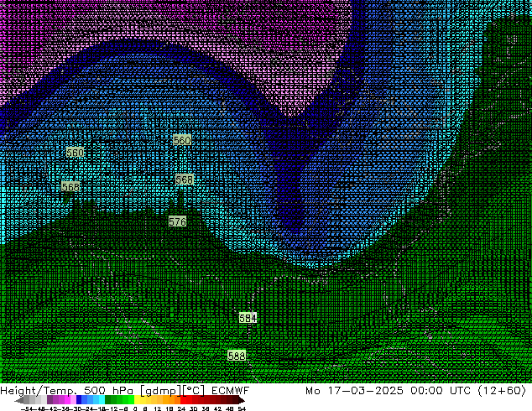Screen dimensions: 532x411
Task: Click the 'Height/Temp.' caption text
Action: pyautogui.click(x=39, y=391)
